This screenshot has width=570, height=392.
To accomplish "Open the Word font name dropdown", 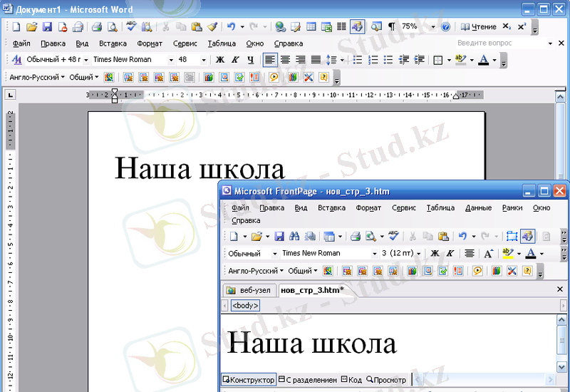I will (171, 60).
